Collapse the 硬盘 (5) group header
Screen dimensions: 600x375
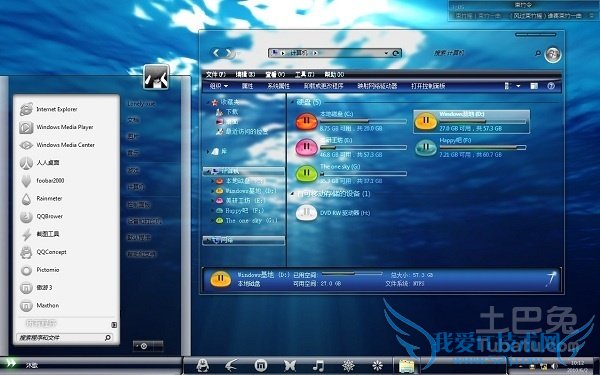[292, 102]
